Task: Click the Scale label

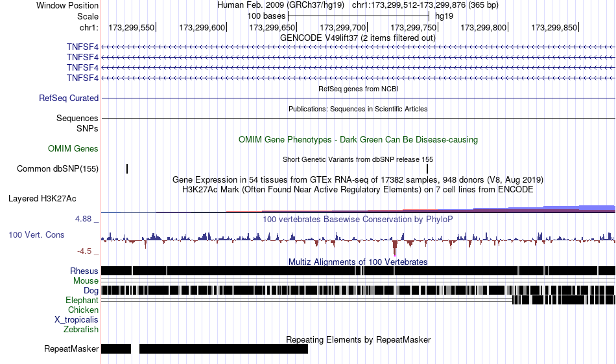Action: click(x=88, y=16)
